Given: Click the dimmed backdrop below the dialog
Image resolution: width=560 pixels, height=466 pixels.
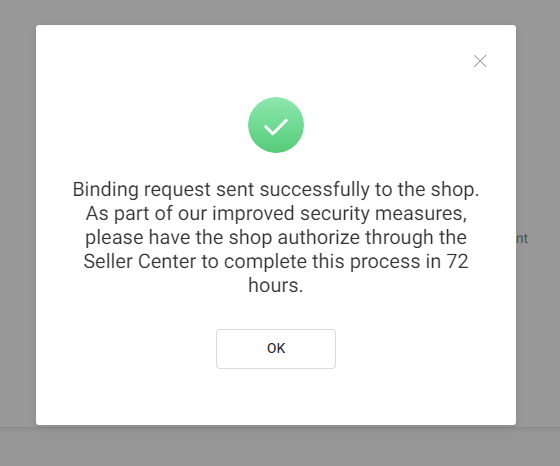Looking at the screenshot, I should (276, 446).
